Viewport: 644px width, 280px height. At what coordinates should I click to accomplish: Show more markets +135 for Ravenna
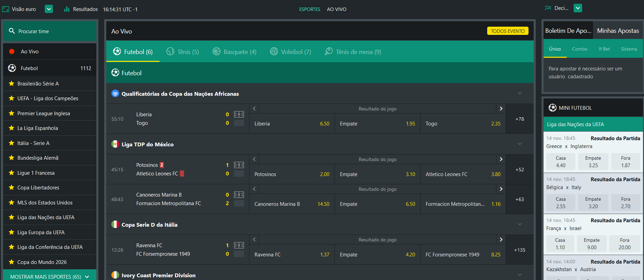coord(520,250)
